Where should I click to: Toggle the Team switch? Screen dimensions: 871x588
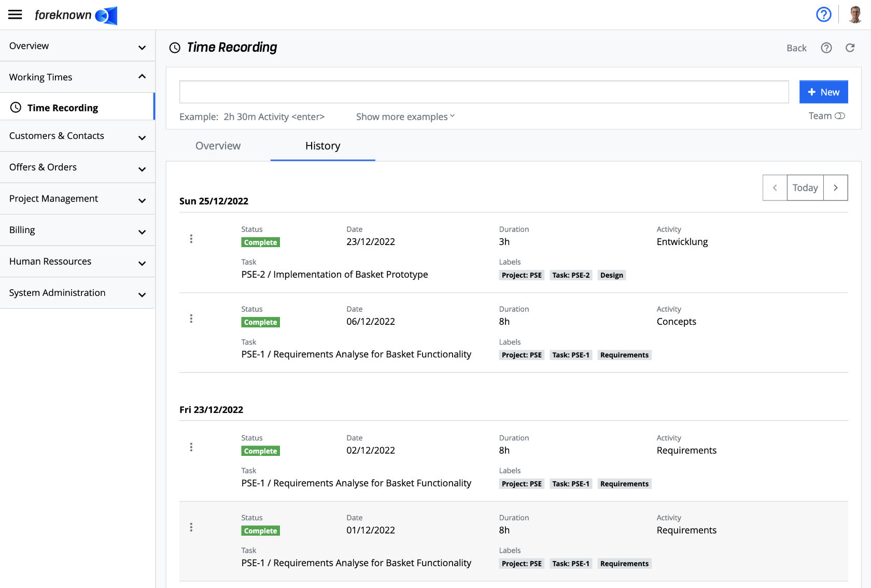pos(840,116)
